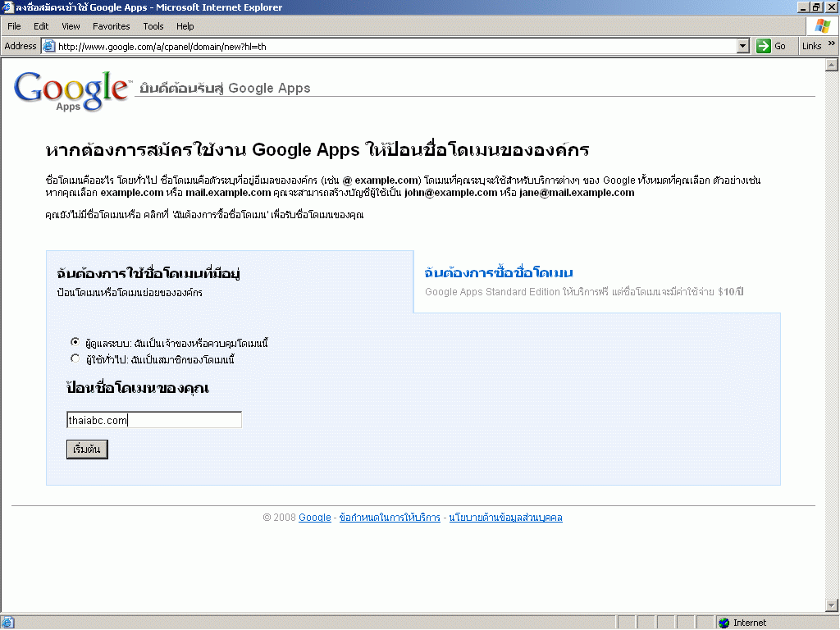Expand the Links toolbar chevron
The height and width of the screenshot is (630, 840).
(x=832, y=44)
